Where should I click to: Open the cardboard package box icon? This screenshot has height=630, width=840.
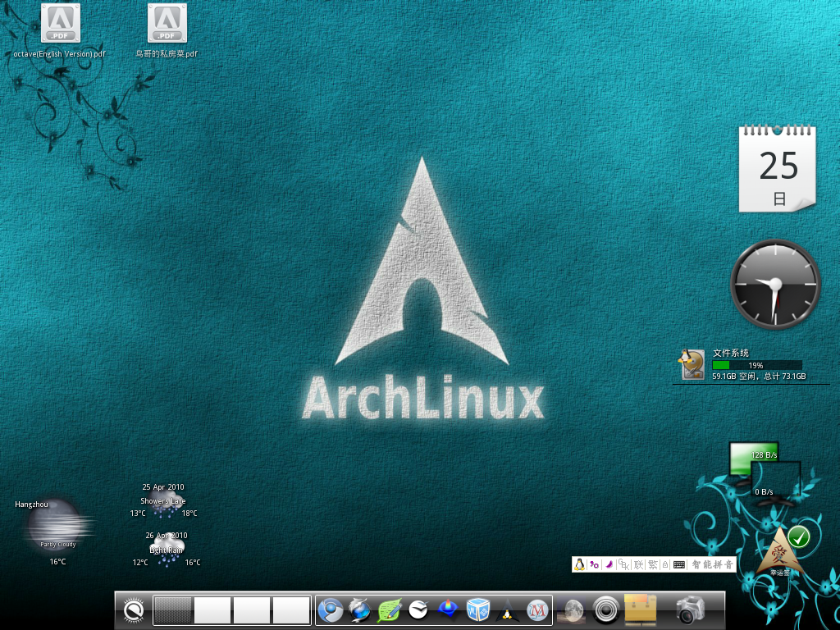coord(641,609)
